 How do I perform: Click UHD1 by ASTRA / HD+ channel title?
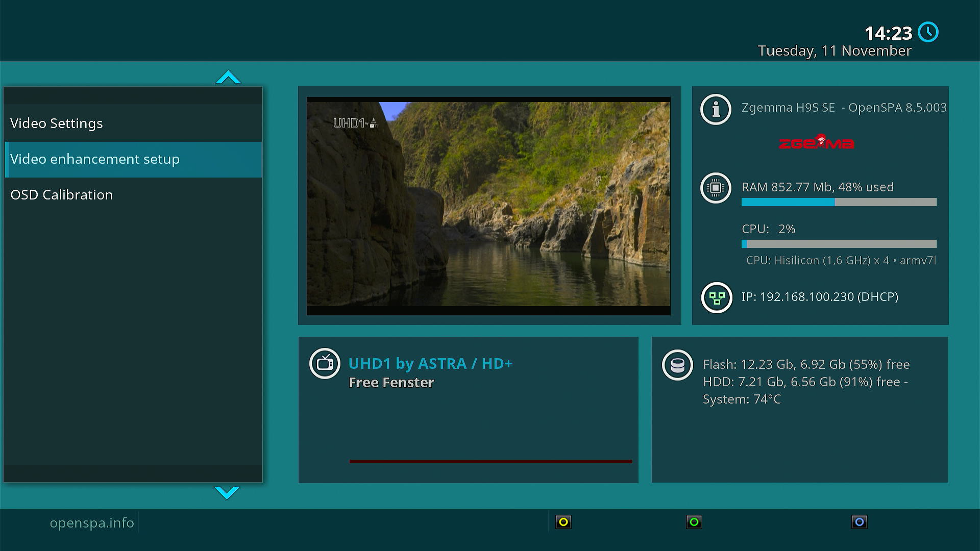click(x=430, y=364)
